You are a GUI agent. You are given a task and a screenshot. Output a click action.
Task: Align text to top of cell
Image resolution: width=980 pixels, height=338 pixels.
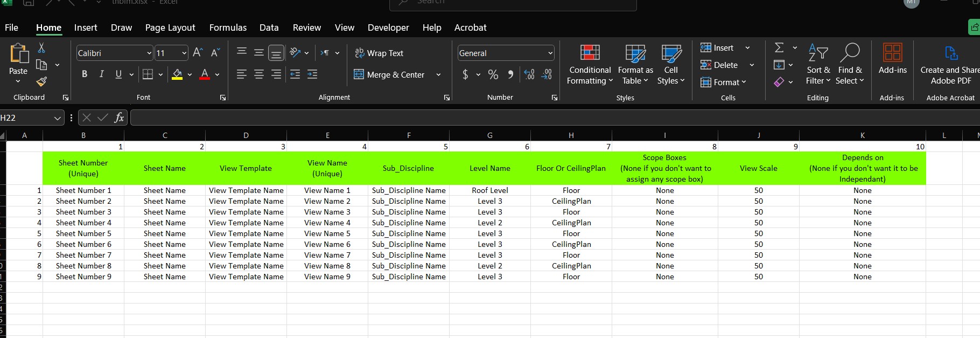pos(242,52)
